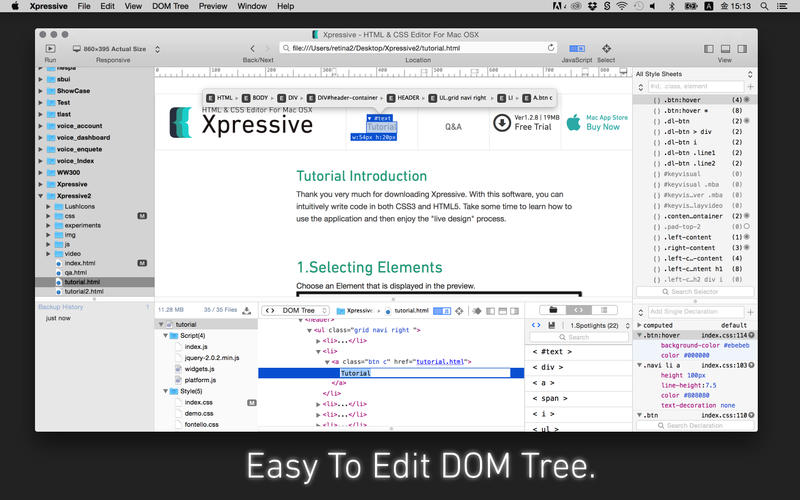Expand the computed styles section

tap(639, 325)
